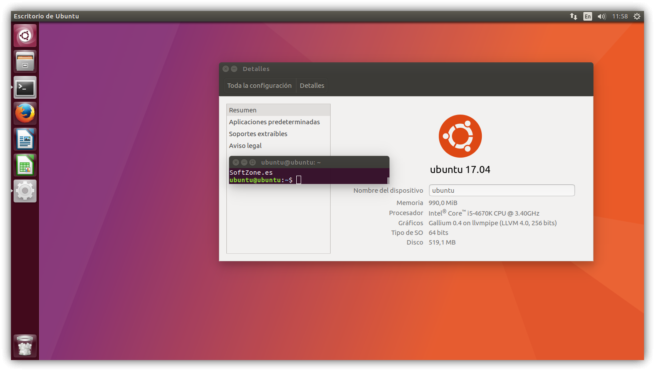
Task: Open the Files manager from launcher
Action: click(25, 61)
